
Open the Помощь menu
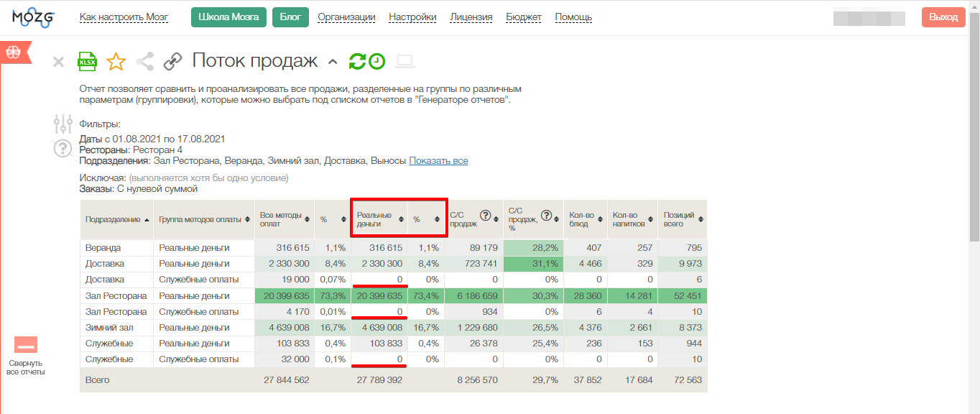573,17
